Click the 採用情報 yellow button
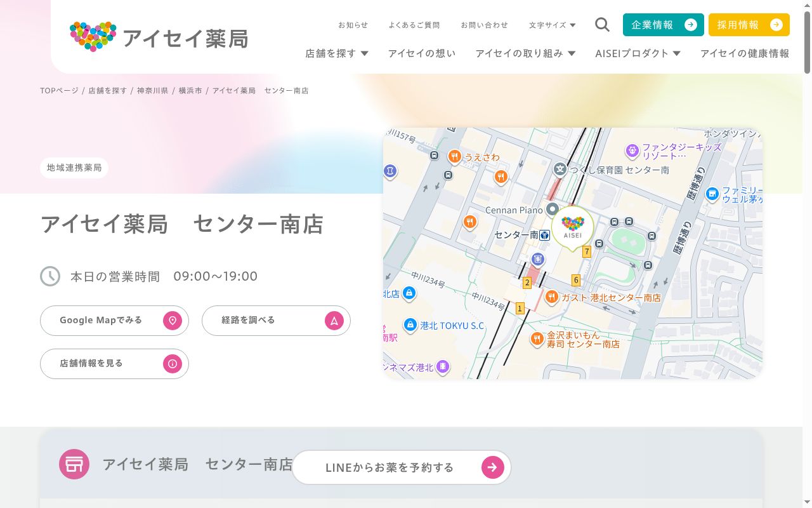 tap(749, 25)
